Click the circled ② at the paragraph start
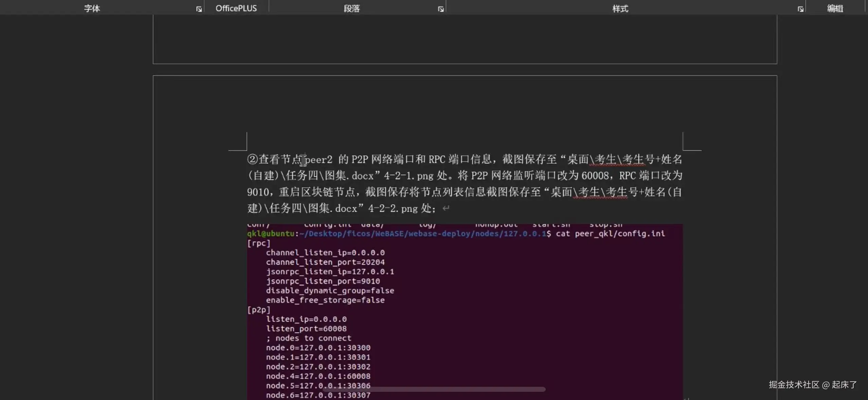This screenshot has height=400, width=868. [253, 159]
